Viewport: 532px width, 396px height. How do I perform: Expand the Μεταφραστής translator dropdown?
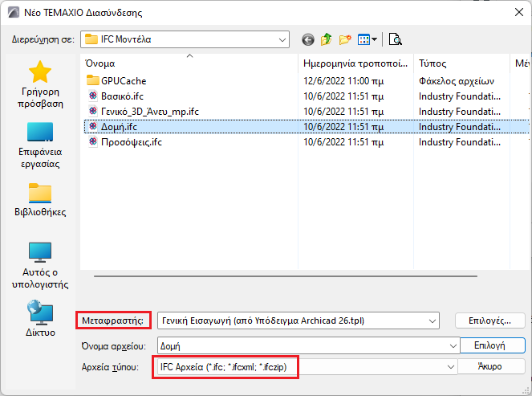432,320
